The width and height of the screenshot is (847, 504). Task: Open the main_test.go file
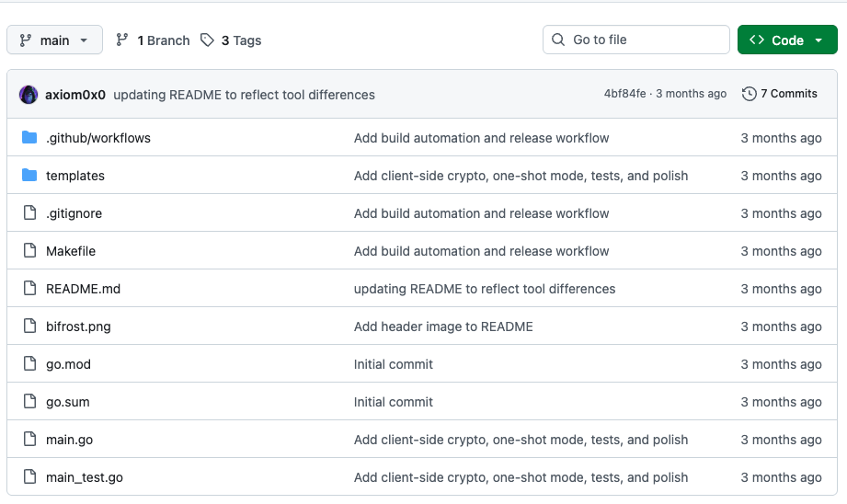click(x=85, y=477)
